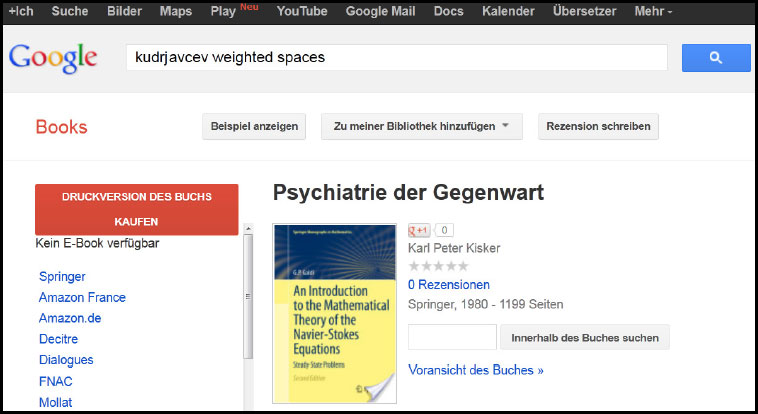Open the Amazon.de link
758x414 pixels.
pyautogui.click(x=70, y=318)
